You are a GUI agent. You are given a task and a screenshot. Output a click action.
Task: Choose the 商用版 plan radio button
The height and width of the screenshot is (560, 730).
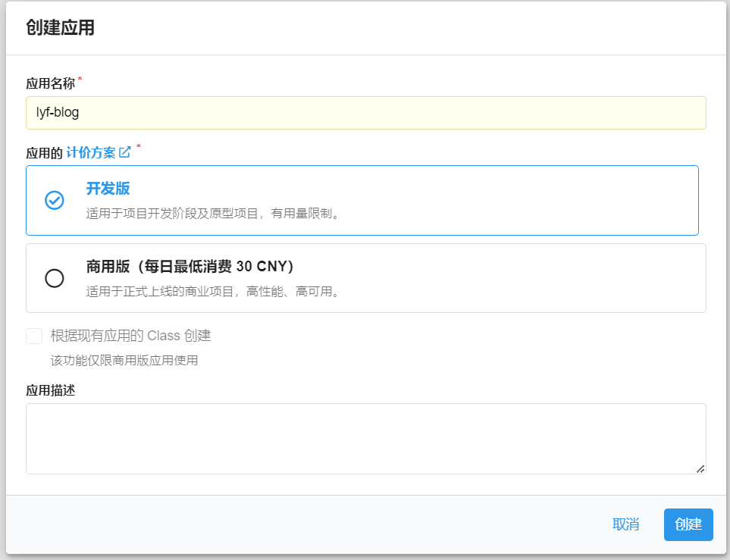click(x=55, y=278)
